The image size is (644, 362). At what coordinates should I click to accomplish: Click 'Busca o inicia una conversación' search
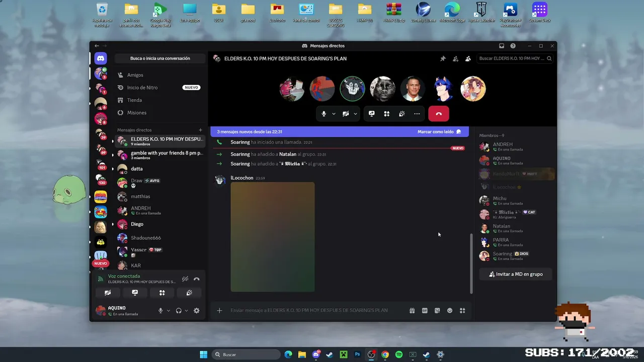click(x=160, y=58)
